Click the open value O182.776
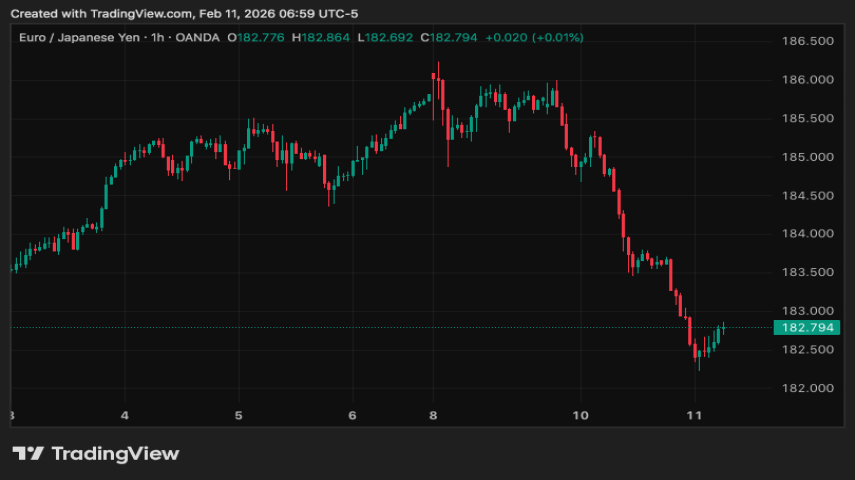 256,38
